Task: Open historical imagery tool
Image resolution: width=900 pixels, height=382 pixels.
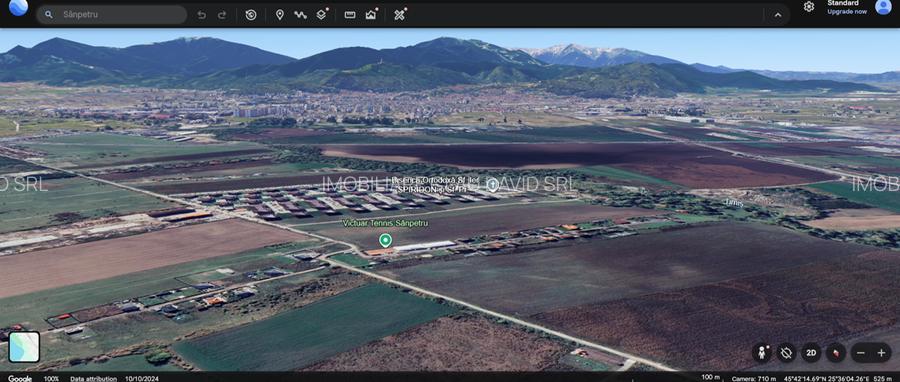Action: click(251, 15)
